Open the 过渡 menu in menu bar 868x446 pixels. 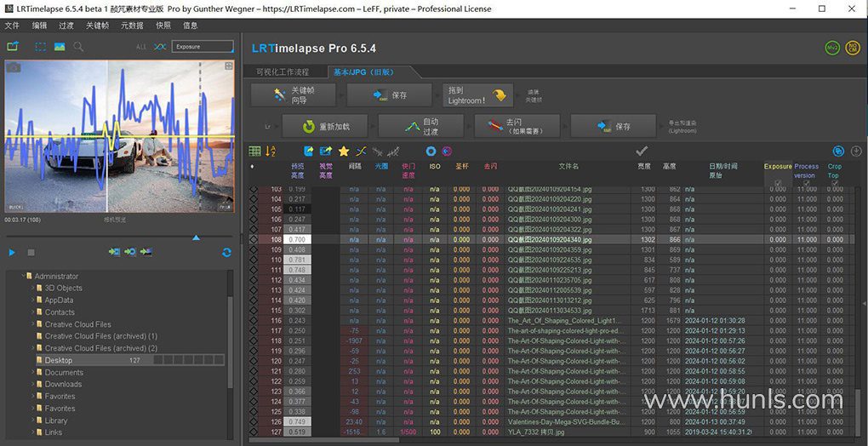[x=66, y=26]
